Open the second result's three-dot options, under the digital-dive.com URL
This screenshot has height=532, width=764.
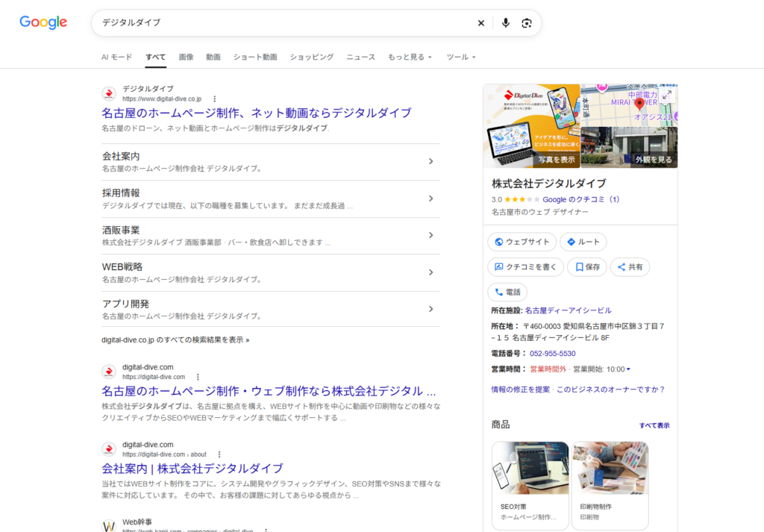point(198,377)
